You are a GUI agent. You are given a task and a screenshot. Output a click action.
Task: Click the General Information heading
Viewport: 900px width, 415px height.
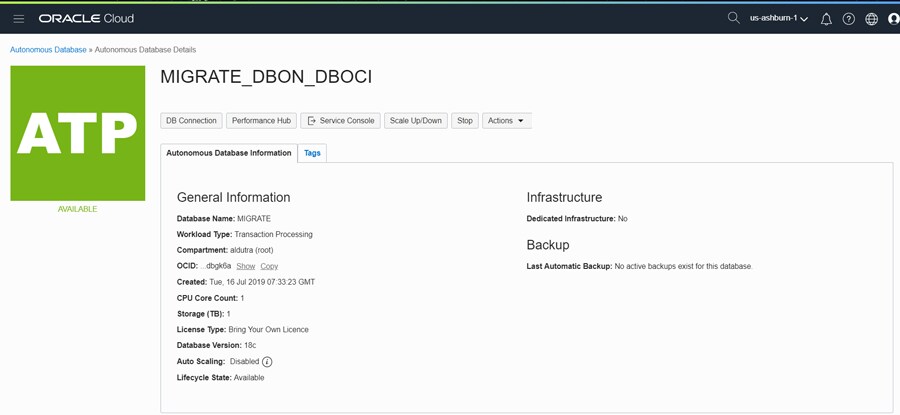pyautogui.click(x=234, y=197)
